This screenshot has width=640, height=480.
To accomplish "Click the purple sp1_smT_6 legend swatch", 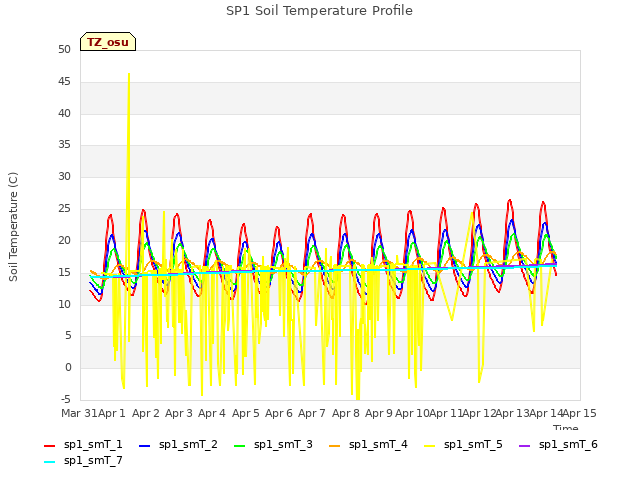I will (524, 446).
